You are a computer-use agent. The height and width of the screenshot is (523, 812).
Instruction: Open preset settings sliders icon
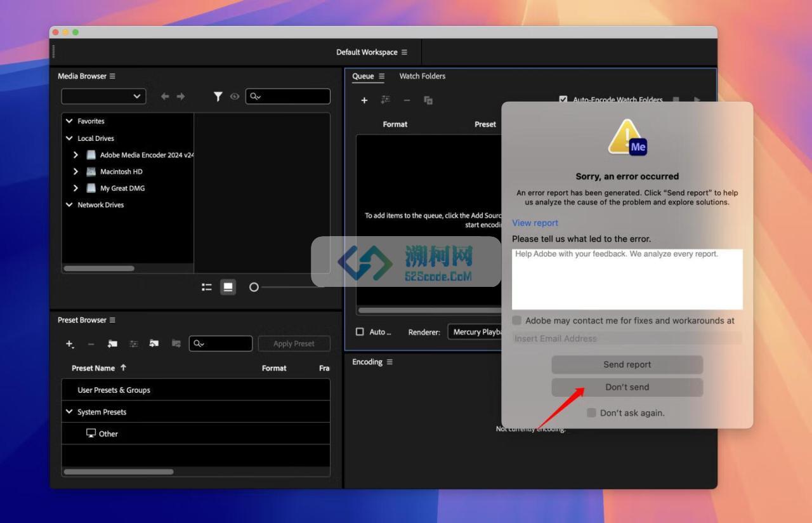pos(134,343)
